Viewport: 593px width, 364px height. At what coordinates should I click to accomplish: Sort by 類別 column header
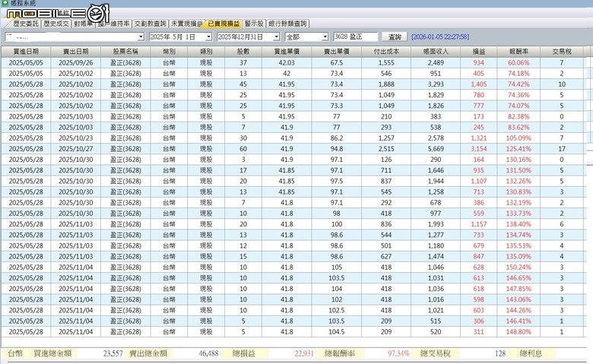[x=206, y=52]
